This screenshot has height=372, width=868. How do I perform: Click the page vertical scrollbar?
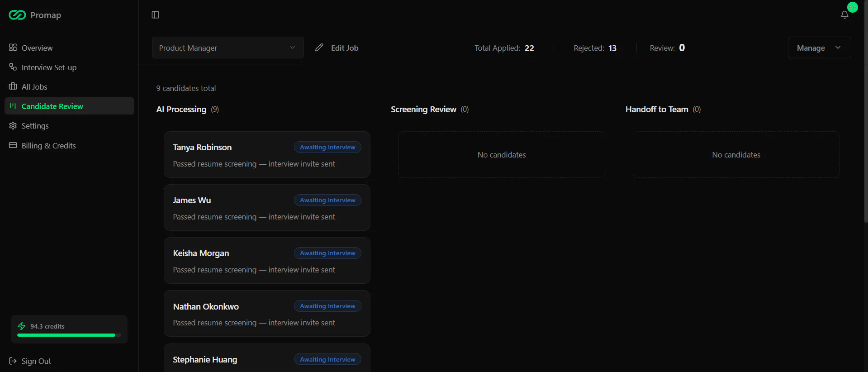pyautogui.click(x=866, y=111)
